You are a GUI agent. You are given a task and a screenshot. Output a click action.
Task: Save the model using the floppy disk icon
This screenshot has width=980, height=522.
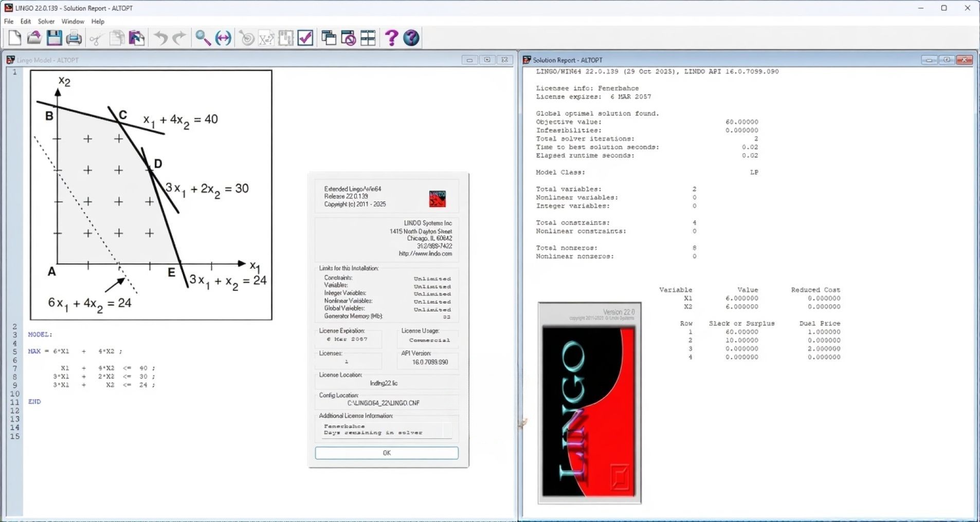(54, 38)
